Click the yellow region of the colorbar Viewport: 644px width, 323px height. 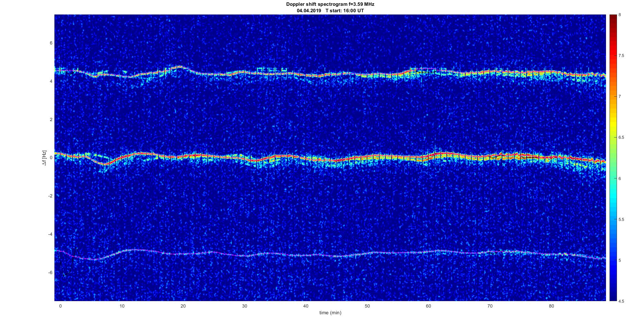click(613, 124)
